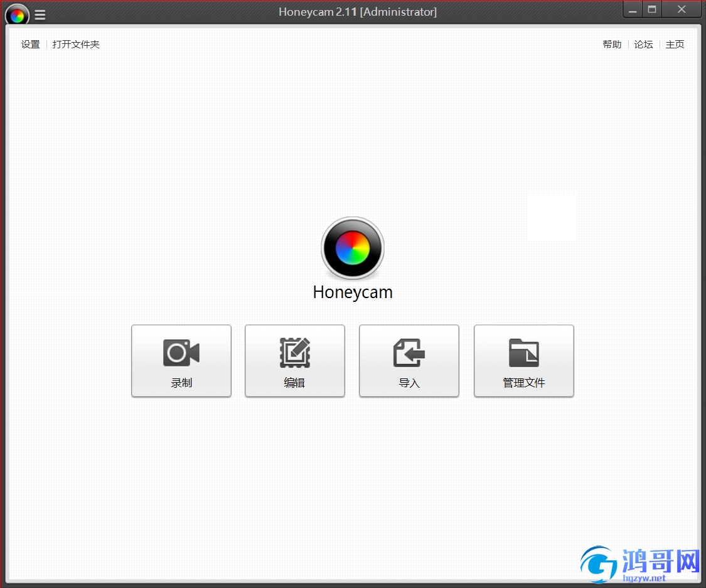Minimize the Honeycam window
This screenshot has height=588, width=706.
click(x=633, y=9)
